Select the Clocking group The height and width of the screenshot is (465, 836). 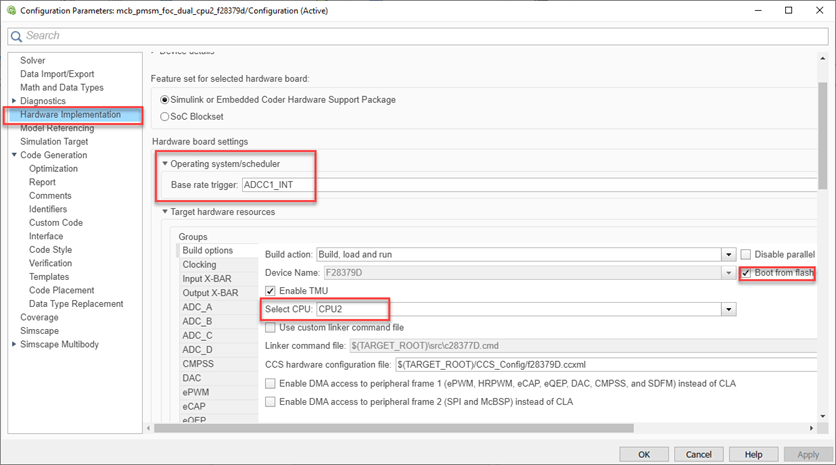pyautogui.click(x=218, y=264)
